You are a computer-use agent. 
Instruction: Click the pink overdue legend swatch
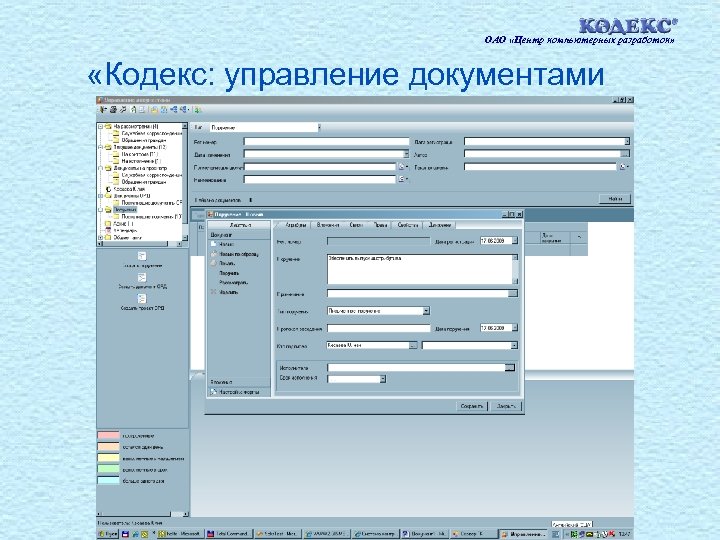tap(108, 435)
